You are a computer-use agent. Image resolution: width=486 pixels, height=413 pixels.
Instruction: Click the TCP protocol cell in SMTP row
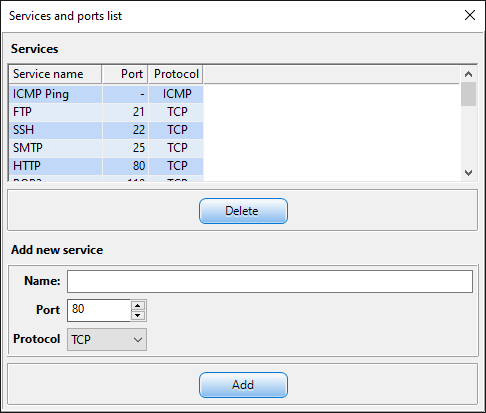(x=176, y=148)
